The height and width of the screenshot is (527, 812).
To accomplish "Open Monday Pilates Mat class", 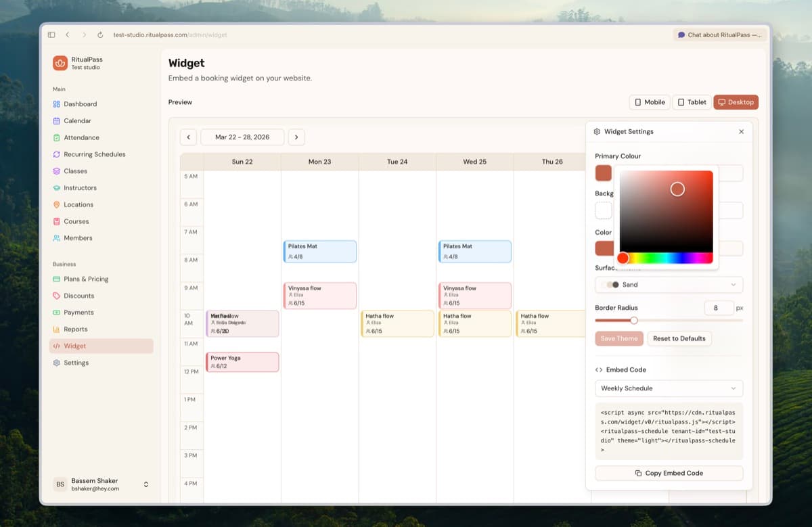I will [x=321, y=252].
